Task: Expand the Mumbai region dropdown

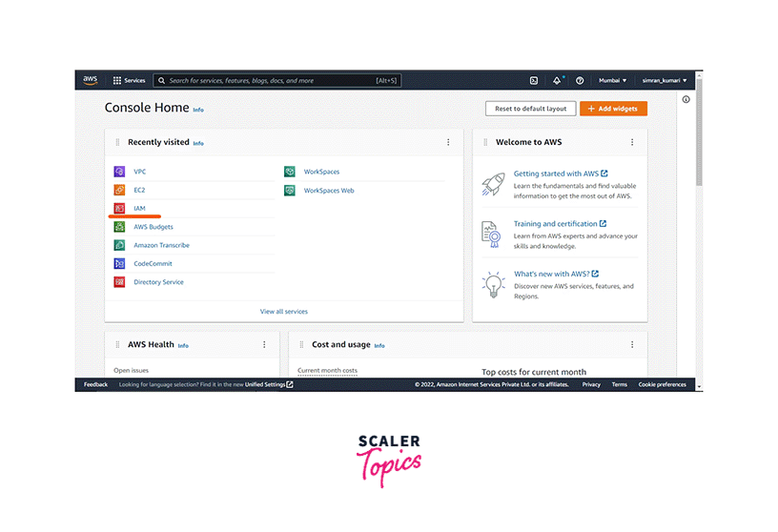Action: 613,81
